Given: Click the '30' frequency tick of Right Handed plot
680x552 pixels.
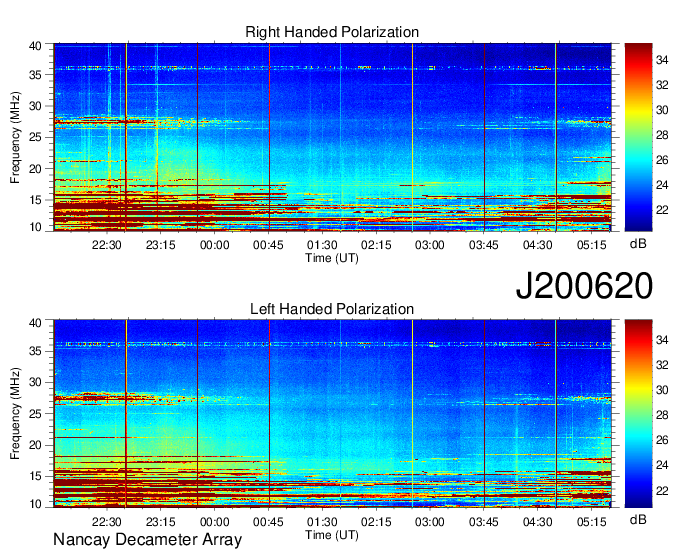Looking at the screenshot, I should coord(35,106).
